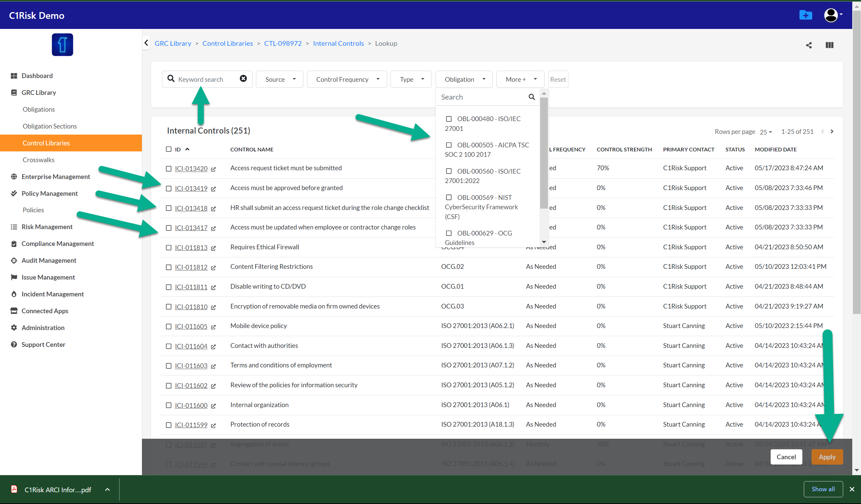Change rows per page dropdown 25
Image resolution: width=861 pixels, height=504 pixels.
(x=766, y=132)
